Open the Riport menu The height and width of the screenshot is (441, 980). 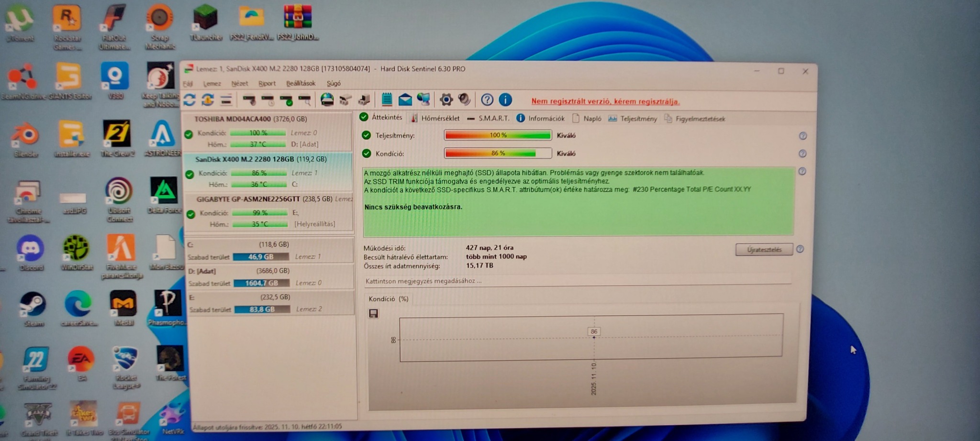point(267,84)
